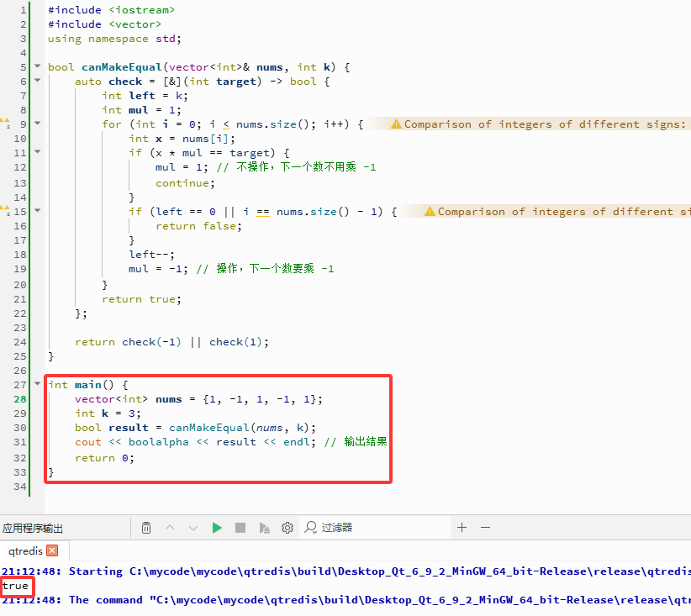Click "mul = 1;" on line 12
The image size is (691, 616).
pyautogui.click(x=182, y=167)
